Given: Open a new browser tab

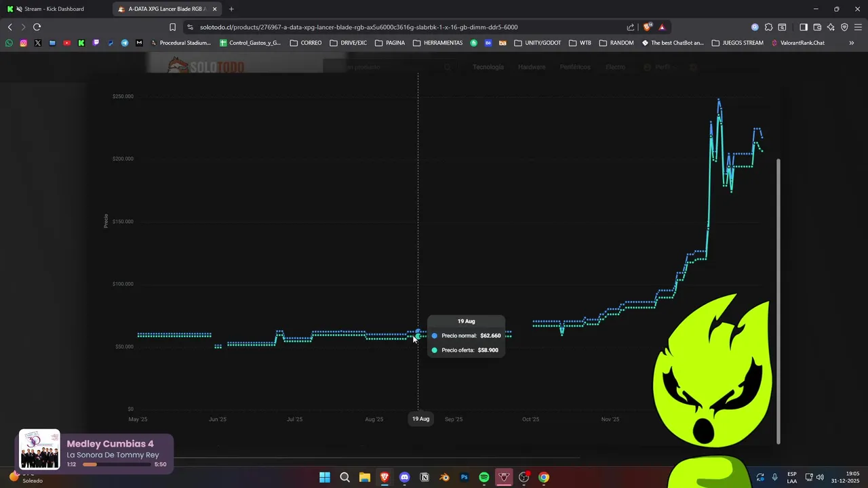Looking at the screenshot, I should (x=231, y=9).
